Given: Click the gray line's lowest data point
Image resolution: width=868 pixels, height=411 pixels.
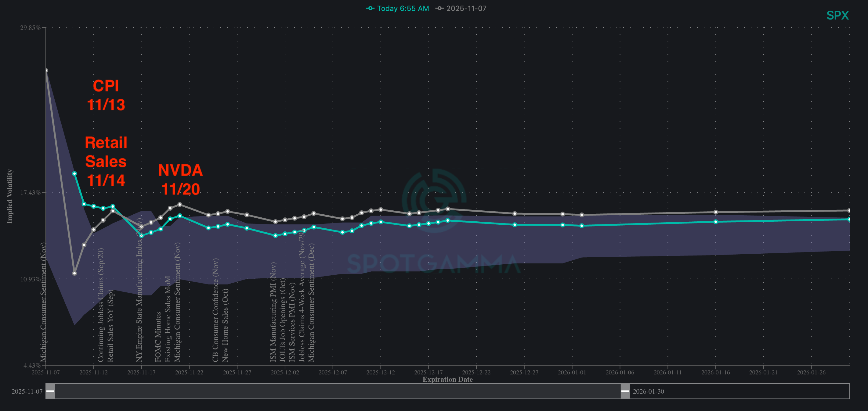Looking at the screenshot, I should point(74,273).
